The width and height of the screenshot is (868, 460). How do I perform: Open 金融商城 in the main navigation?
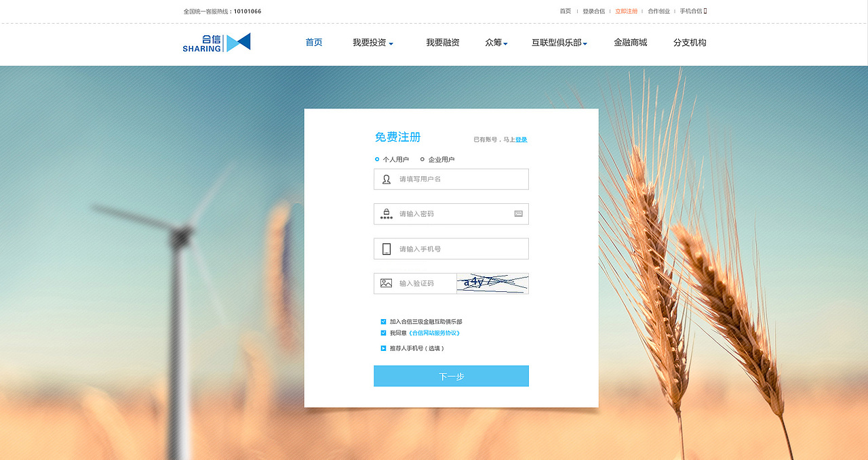[x=631, y=43]
